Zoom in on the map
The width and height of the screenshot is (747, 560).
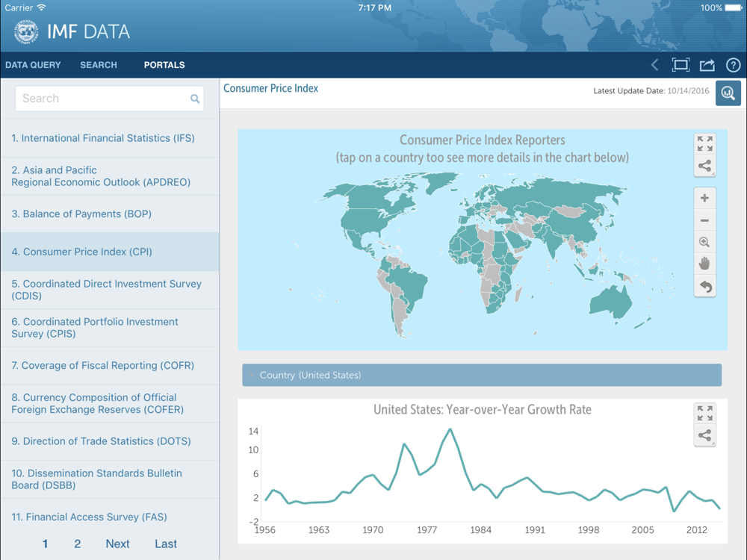click(704, 198)
